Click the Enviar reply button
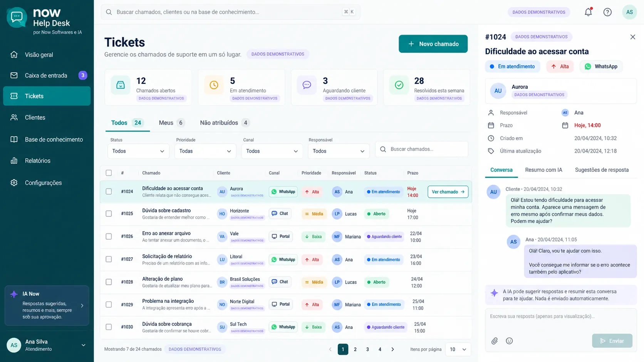Image resolution: width=644 pixels, height=362 pixels. [x=612, y=341]
